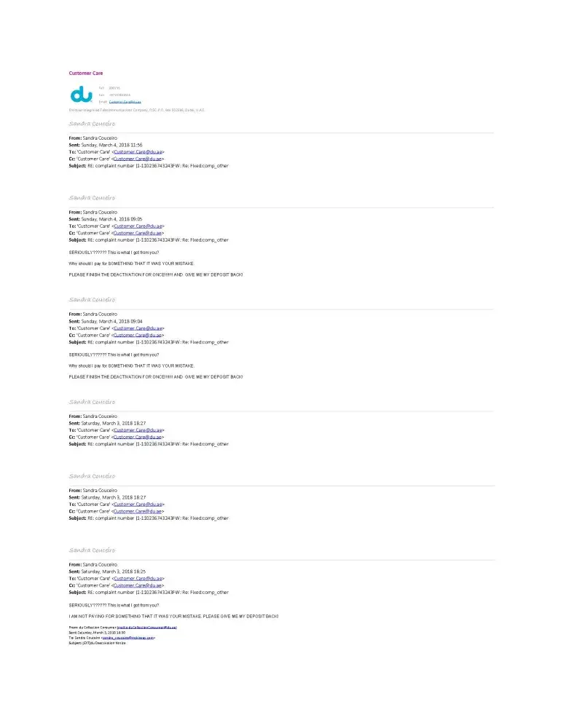563x728 pixels.
Task: Open To address link in 18:25 email
Action: 138,579
